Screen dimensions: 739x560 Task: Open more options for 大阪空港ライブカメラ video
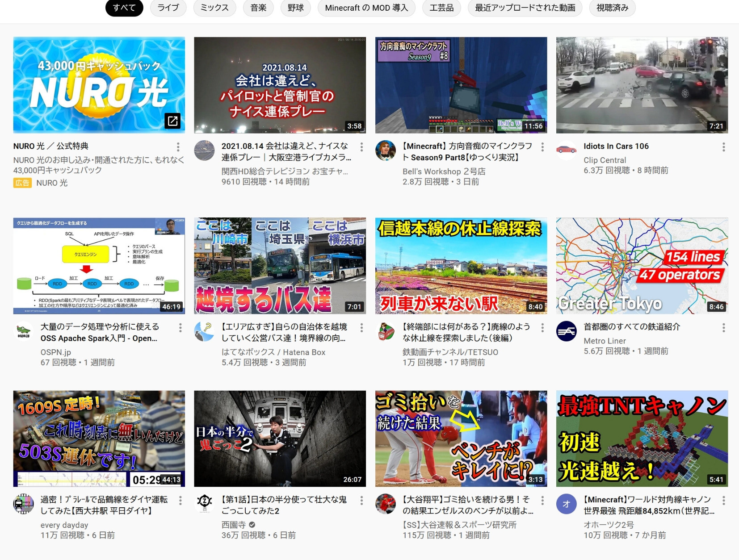(361, 147)
